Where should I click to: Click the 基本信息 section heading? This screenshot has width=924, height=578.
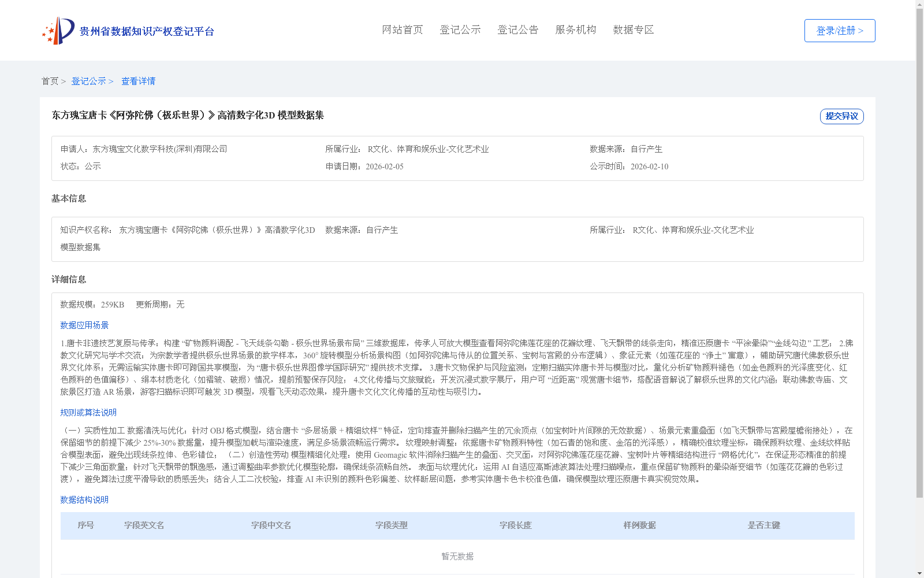[69, 198]
